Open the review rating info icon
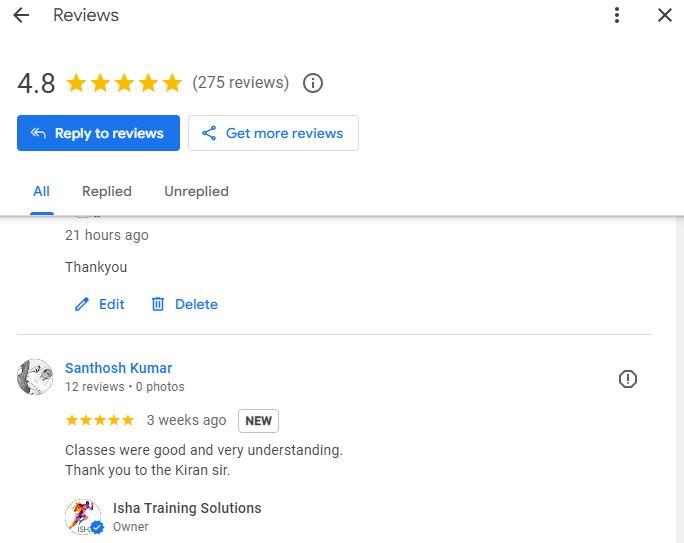The image size is (684, 543). tap(313, 83)
